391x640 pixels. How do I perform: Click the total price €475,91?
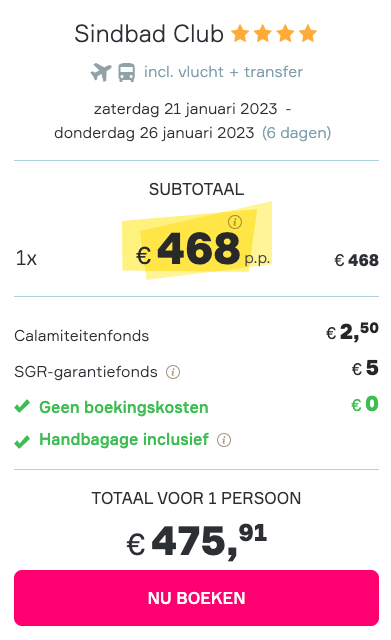(x=196, y=541)
